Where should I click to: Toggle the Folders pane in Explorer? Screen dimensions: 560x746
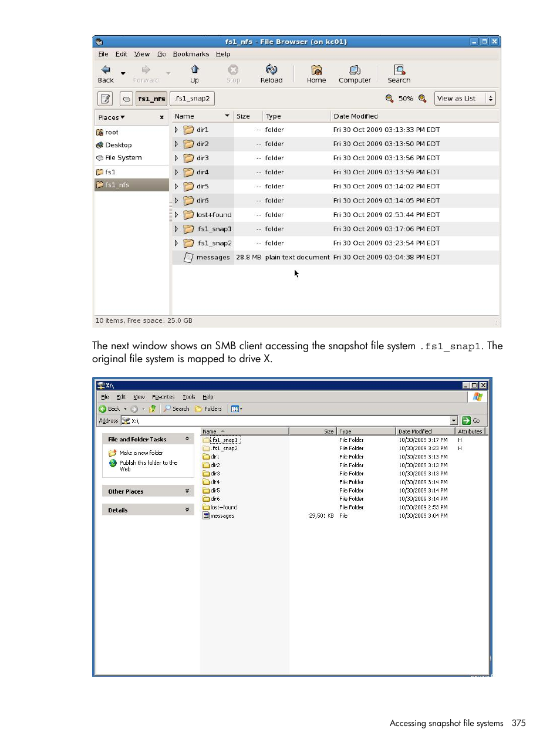click(x=208, y=409)
